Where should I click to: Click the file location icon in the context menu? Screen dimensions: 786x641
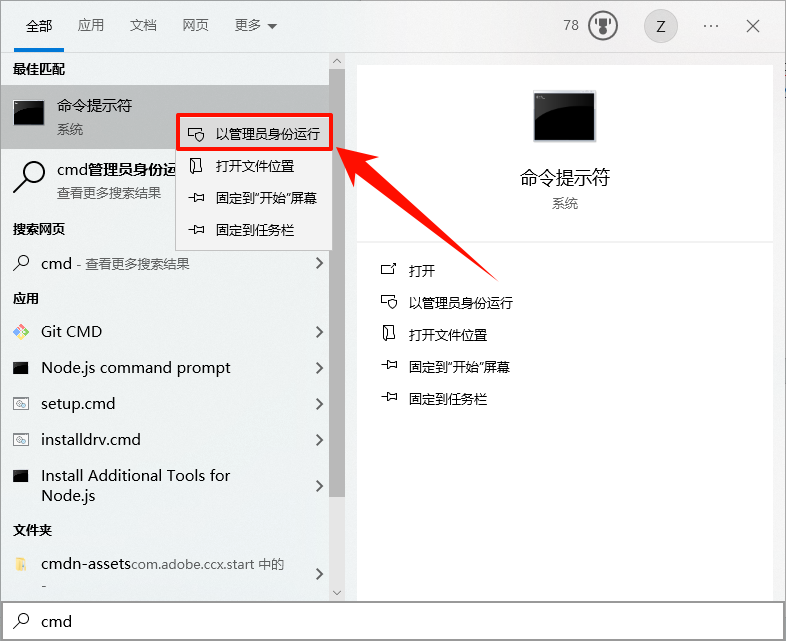pyautogui.click(x=195, y=165)
